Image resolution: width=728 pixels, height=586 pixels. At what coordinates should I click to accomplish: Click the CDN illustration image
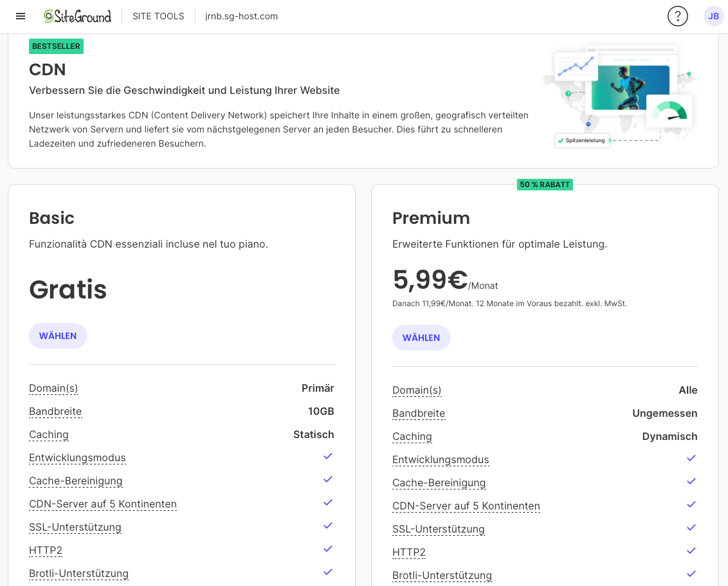619,96
